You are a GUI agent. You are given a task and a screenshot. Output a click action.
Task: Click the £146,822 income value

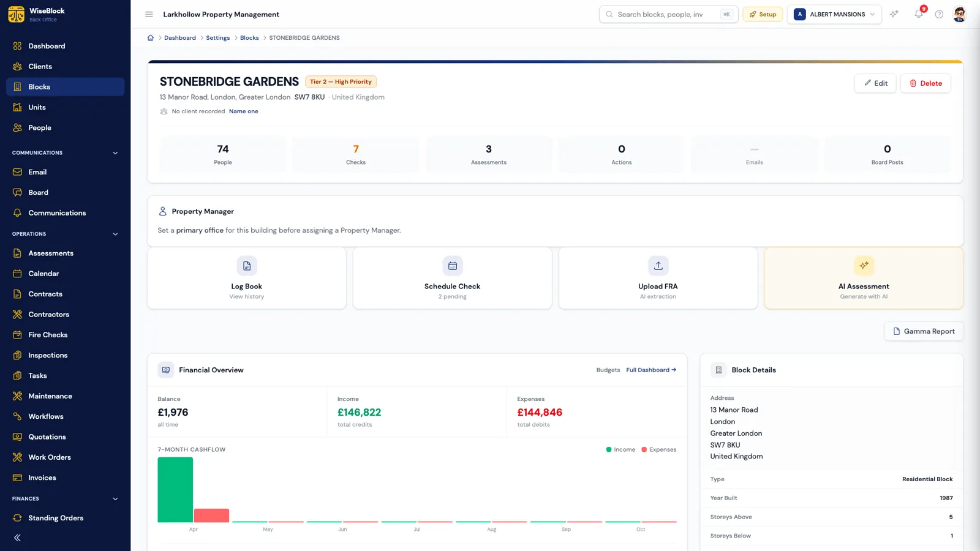(360, 413)
